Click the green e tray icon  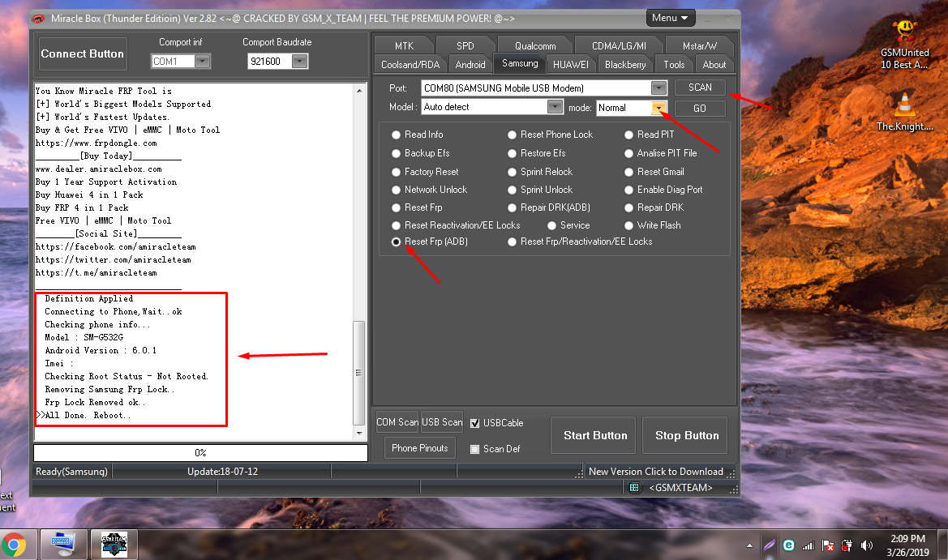(789, 545)
